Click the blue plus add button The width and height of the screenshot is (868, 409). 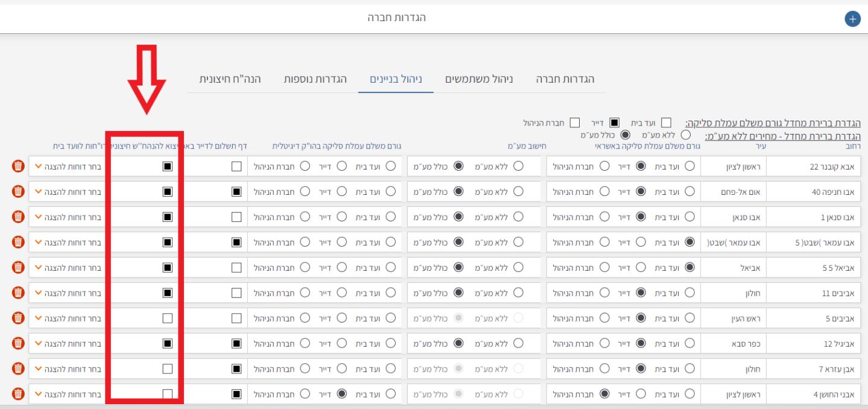coord(852,19)
